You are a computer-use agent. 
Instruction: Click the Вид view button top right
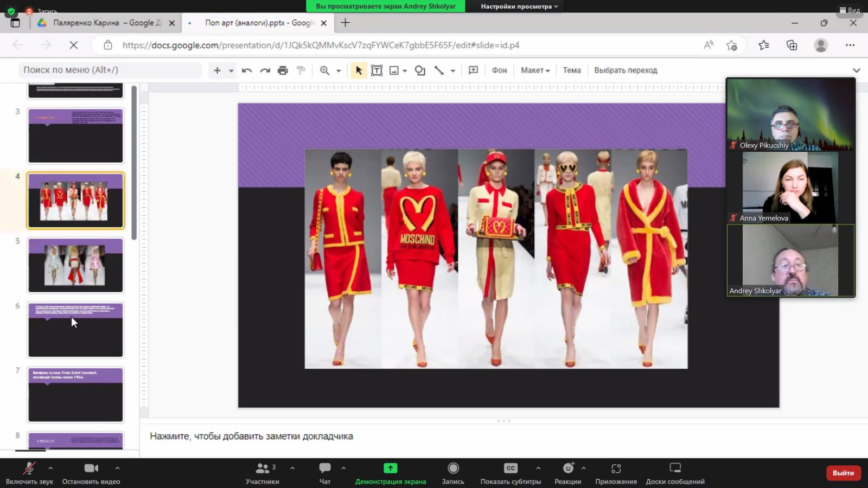850,10
